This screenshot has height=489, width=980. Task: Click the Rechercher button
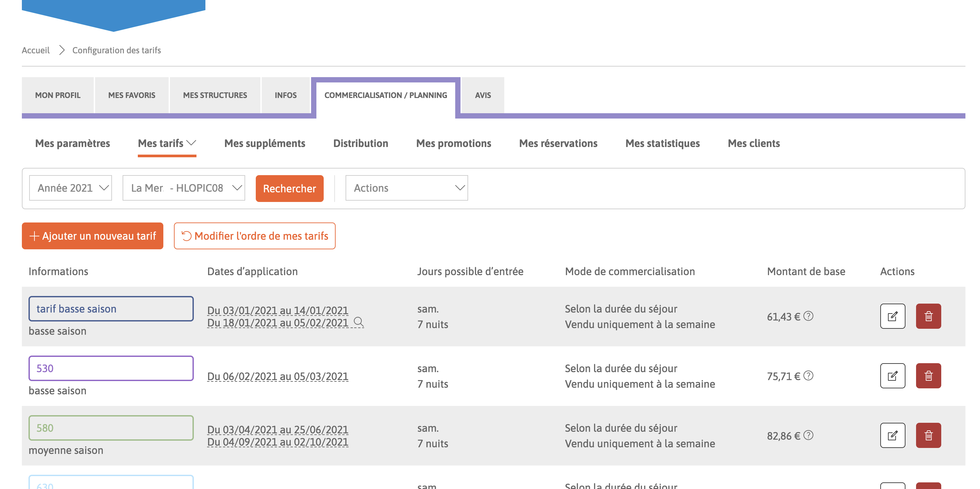point(289,189)
